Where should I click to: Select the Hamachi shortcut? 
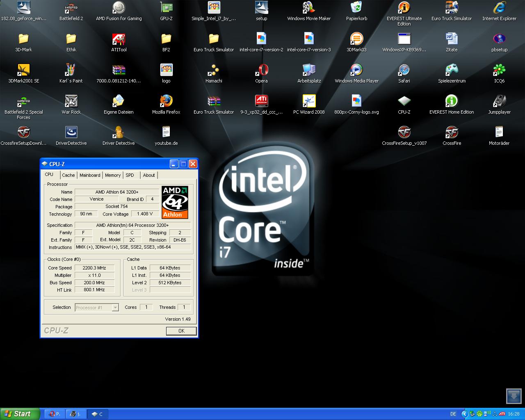214,73
